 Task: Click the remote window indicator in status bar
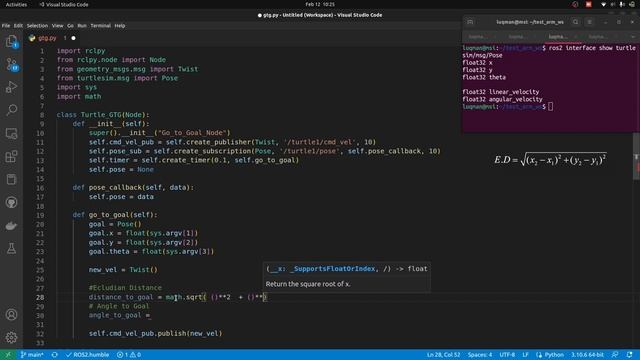(x=8, y=355)
